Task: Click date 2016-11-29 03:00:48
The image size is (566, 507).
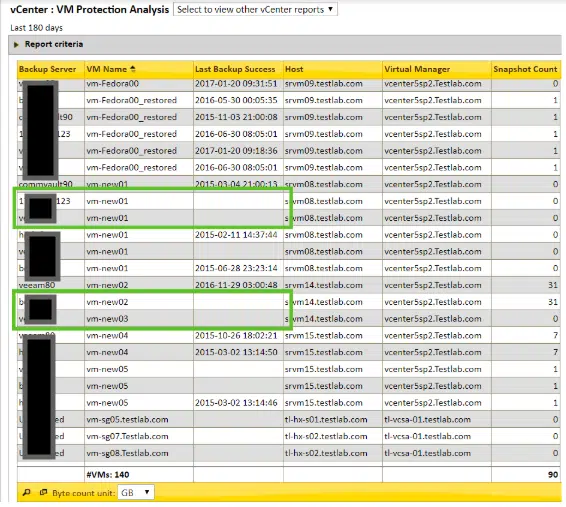Action: [x=236, y=285]
